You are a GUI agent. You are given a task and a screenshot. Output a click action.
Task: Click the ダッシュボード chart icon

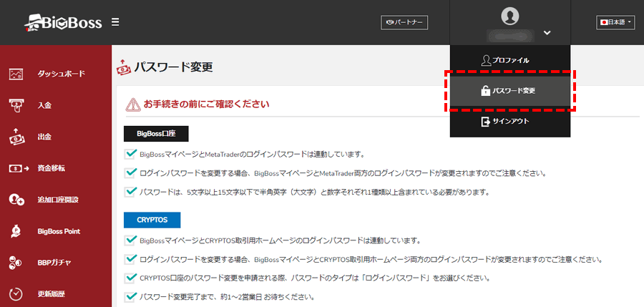(x=17, y=74)
